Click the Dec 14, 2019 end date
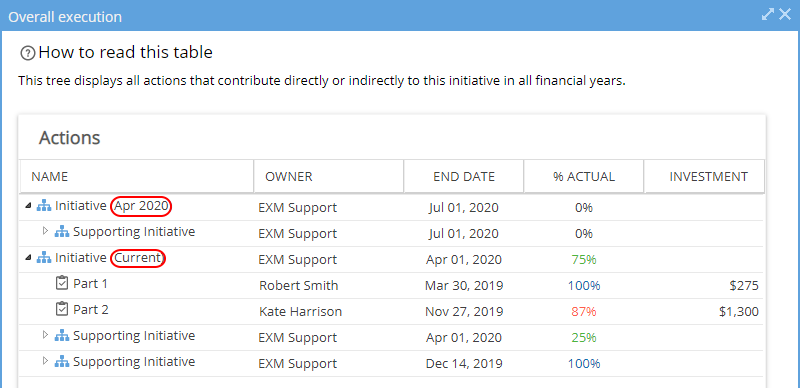This screenshot has height=388, width=800. click(x=464, y=363)
